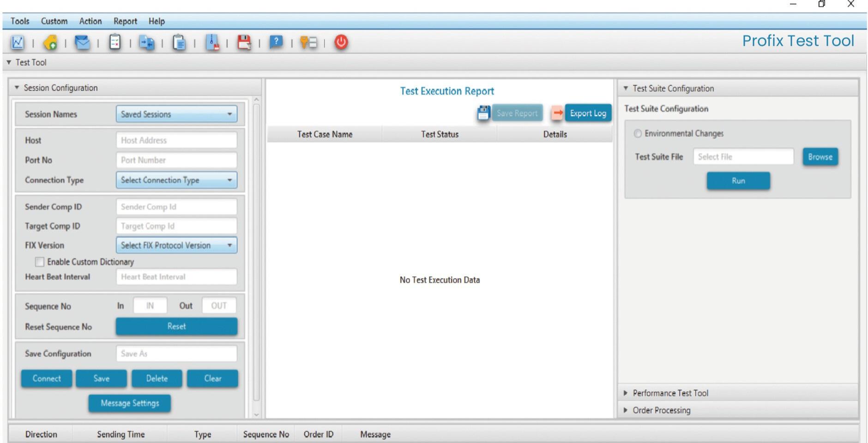Focus the Save As field
The width and height of the screenshot is (868, 443).
coord(176,354)
